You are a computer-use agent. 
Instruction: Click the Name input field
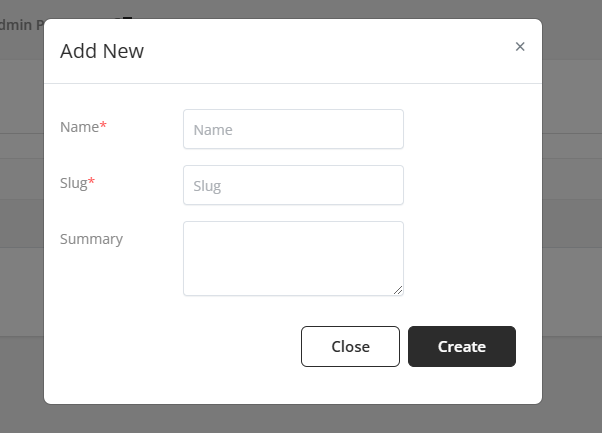click(x=293, y=129)
